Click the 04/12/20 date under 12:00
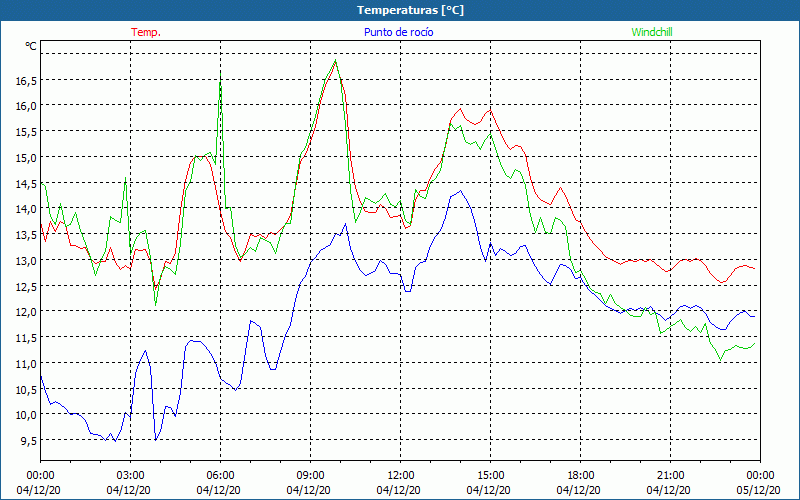Screen dimensions: 800x500 (x=398, y=490)
